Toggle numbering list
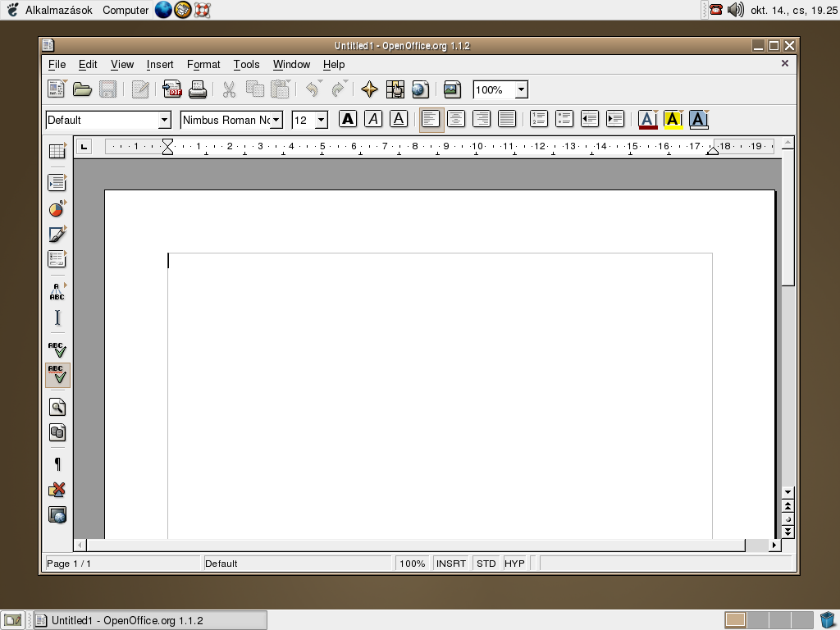Image resolution: width=840 pixels, height=630 pixels. (539, 119)
